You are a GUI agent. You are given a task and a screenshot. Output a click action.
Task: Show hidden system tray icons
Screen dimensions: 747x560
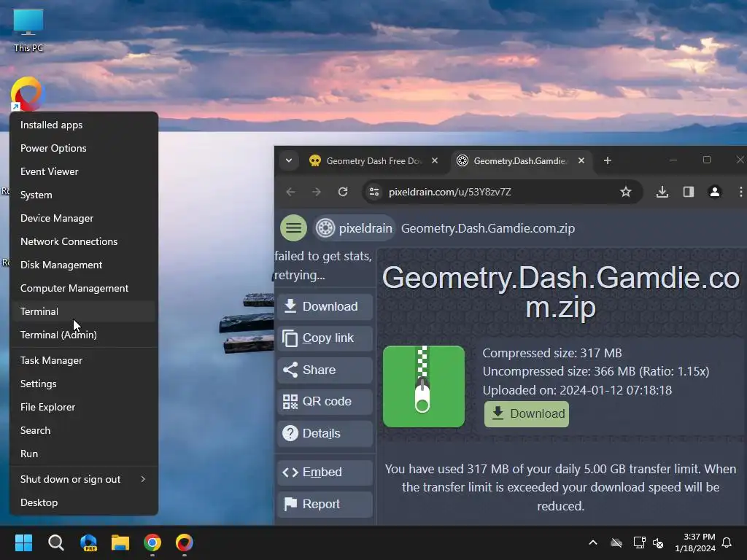(x=593, y=542)
